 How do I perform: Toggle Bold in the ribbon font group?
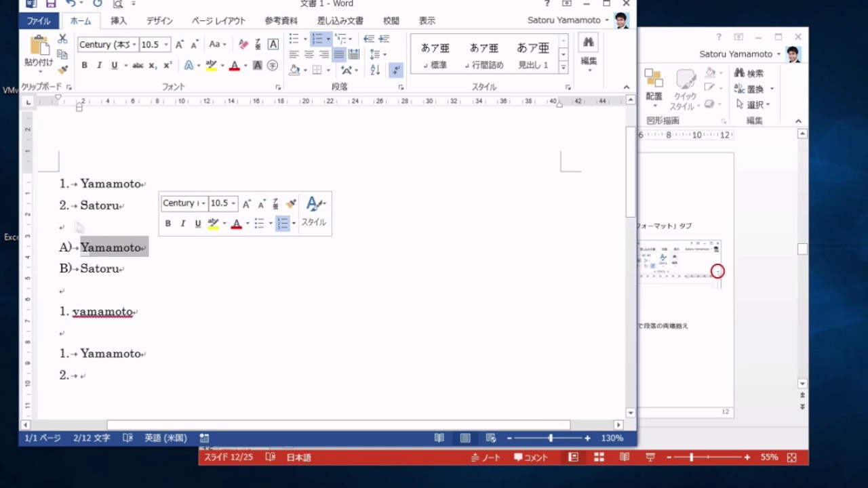(x=85, y=66)
